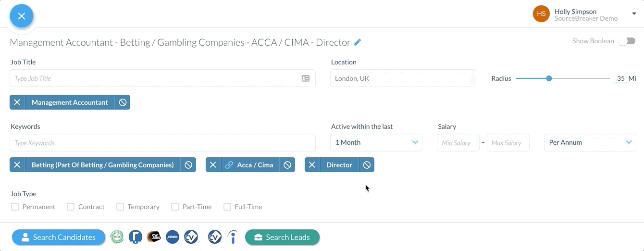Open the Active within 1 Month dropdown
This screenshot has height=251, width=644.
click(376, 142)
